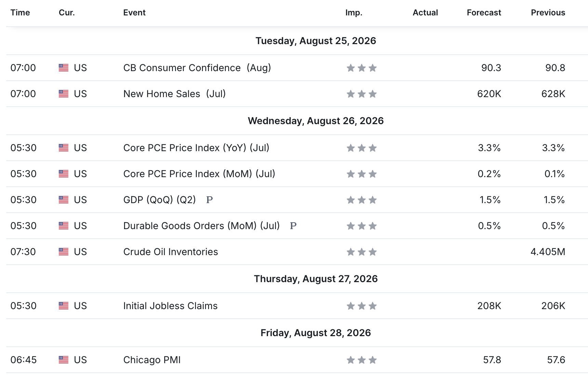The height and width of the screenshot is (383, 588).
Task: Click importance stars for Core PCE Price Index (YoY)
Action: click(361, 148)
